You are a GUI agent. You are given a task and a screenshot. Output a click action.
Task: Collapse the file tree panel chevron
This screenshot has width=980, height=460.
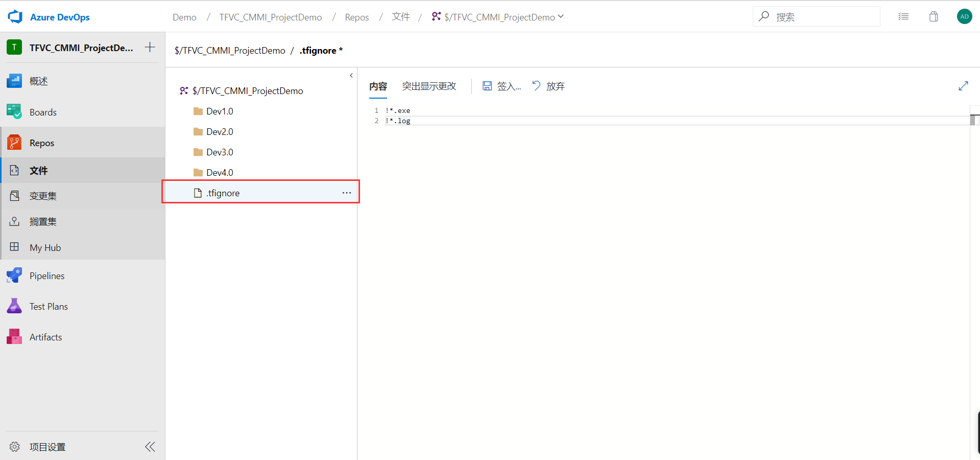(351, 76)
